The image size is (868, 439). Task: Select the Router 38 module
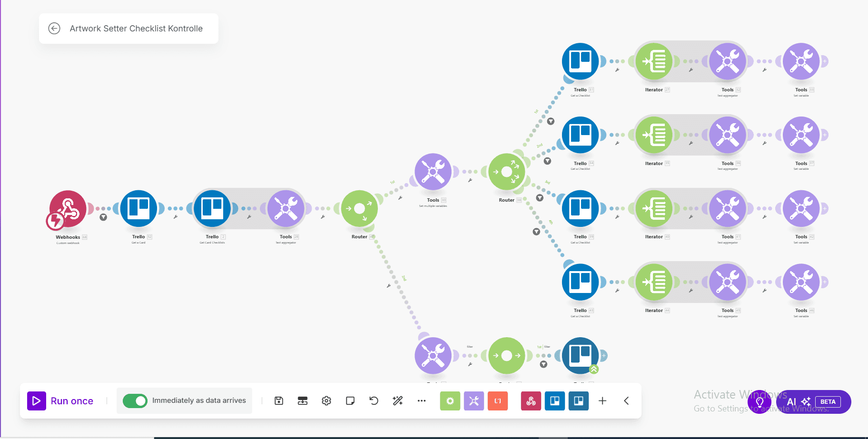tap(507, 172)
